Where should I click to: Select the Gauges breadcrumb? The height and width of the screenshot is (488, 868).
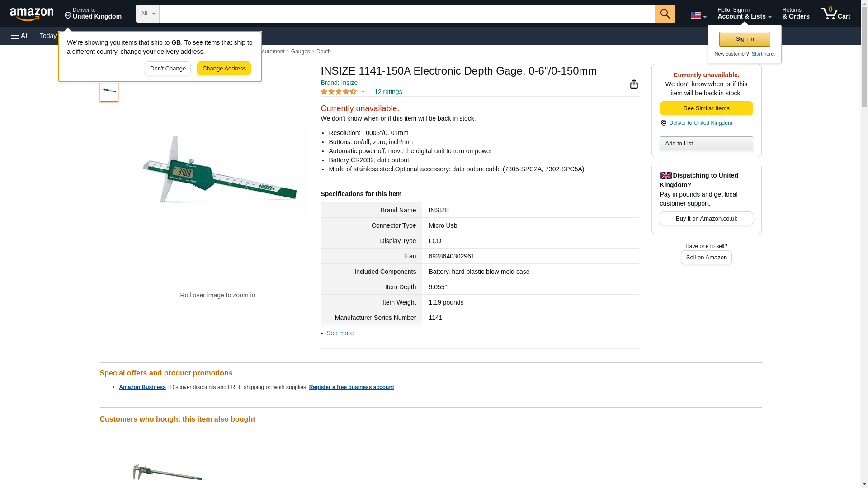[300, 52]
